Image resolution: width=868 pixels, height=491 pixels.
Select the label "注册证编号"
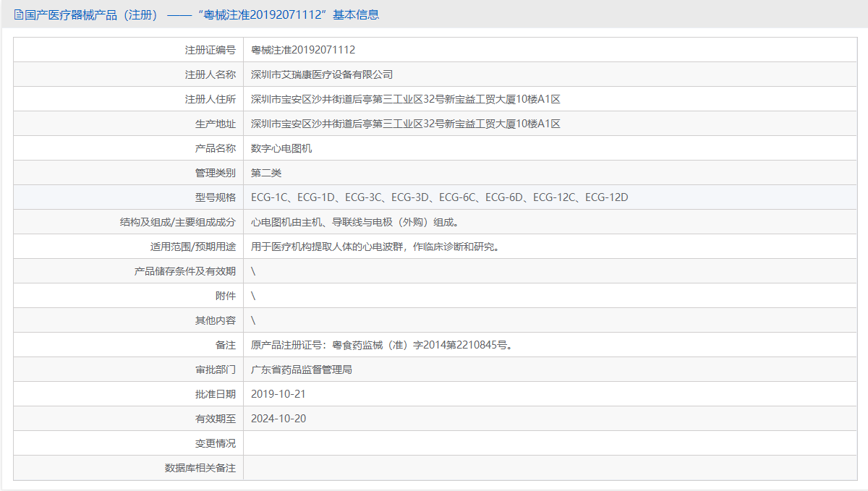[210, 50]
